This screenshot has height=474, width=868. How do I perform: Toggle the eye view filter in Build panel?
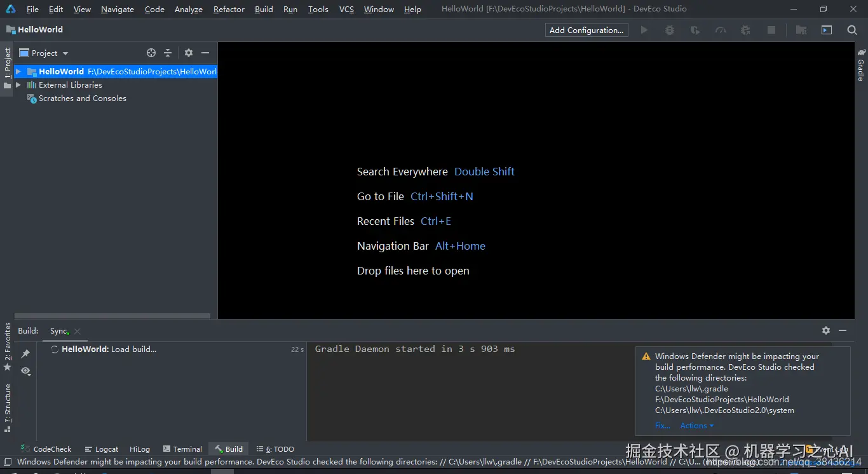[25, 371]
